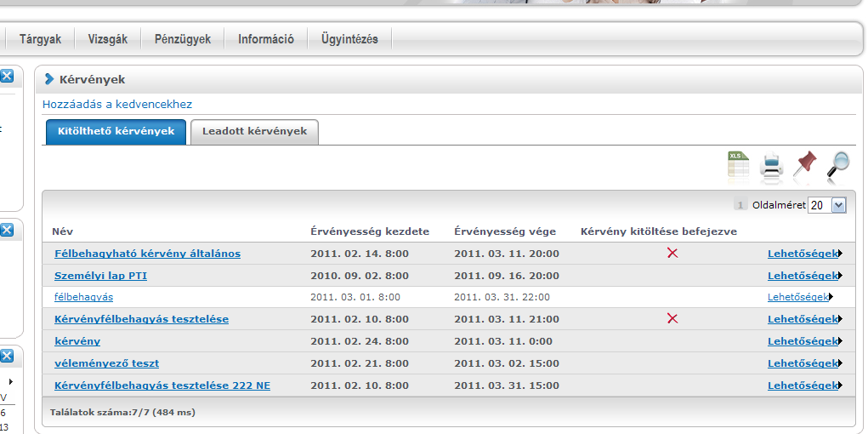Expand Lehetőségek for the 2011. 03. 11. 21:00 row
Viewport: 868px width, 434px height.
(x=804, y=319)
